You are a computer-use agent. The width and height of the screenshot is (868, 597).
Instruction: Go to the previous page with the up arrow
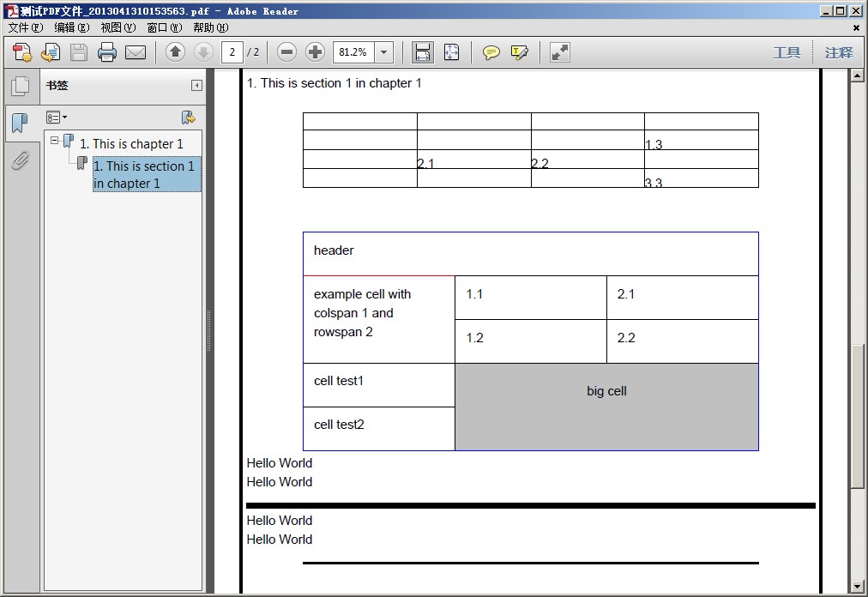[x=175, y=52]
